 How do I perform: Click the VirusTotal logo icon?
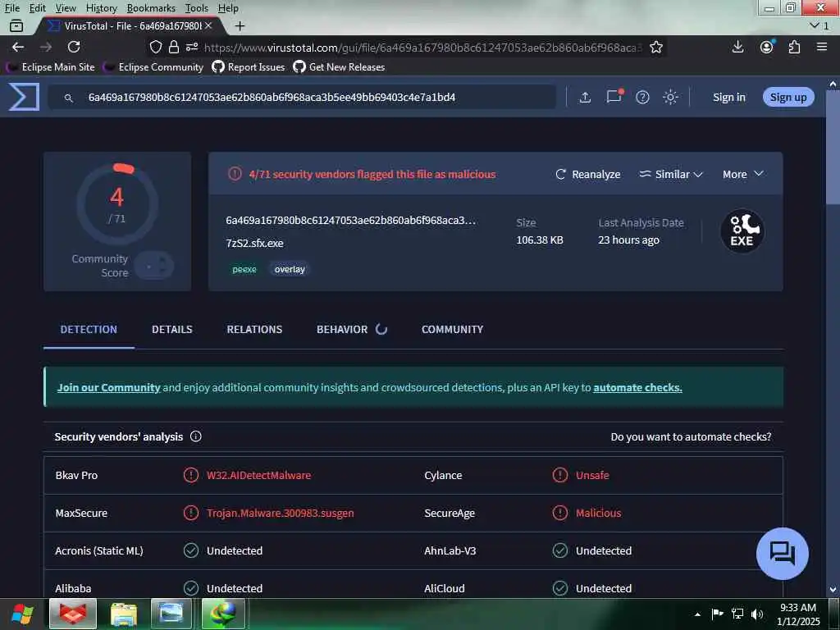point(24,97)
